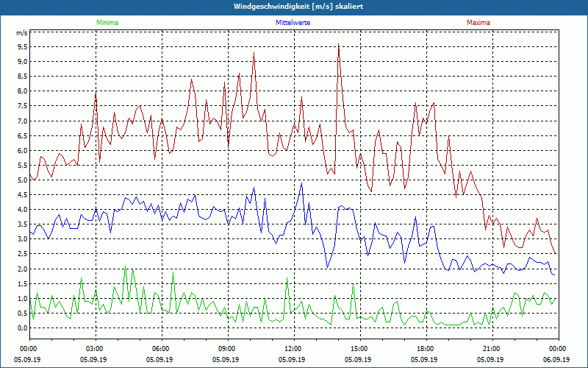Click the "7,5" y-axis value
Screen dimensions: 588x368
coord(23,106)
